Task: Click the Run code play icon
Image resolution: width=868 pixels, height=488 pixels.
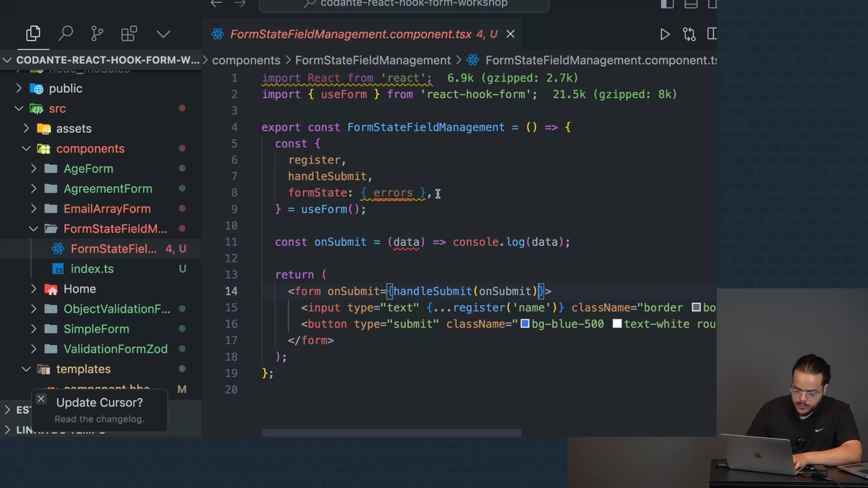Action: (665, 34)
